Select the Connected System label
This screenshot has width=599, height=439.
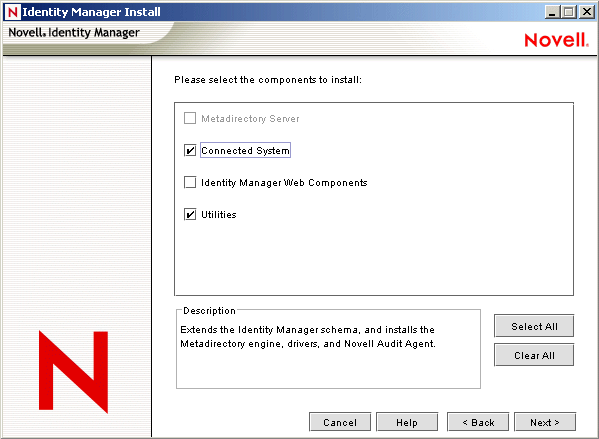tap(245, 151)
